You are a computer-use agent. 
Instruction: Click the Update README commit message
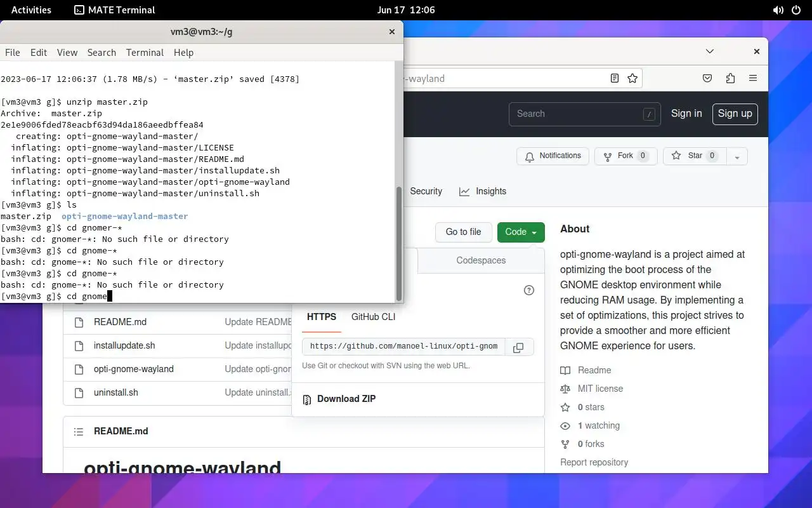click(x=258, y=322)
